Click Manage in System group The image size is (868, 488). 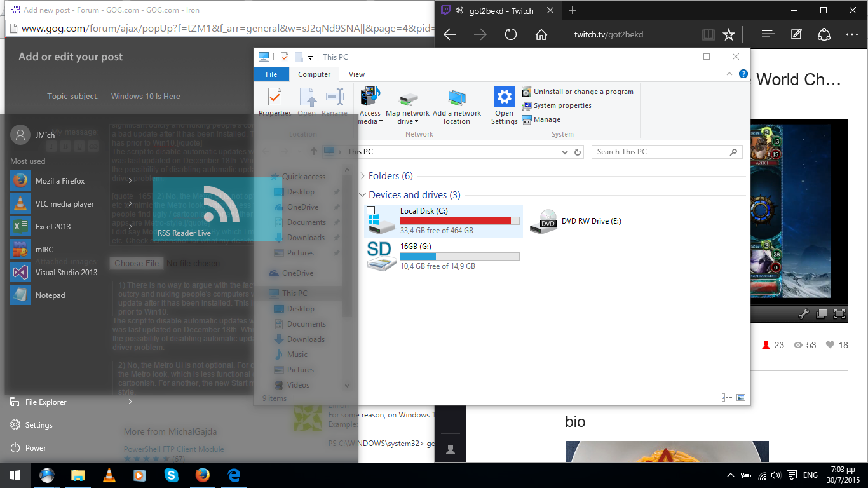pyautogui.click(x=541, y=119)
